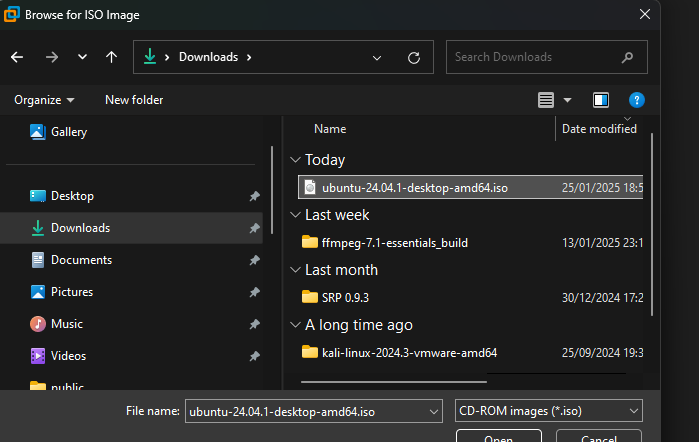The image size is (699, 442).
Task: Click the New folder button
Action: tap(134, 100)
